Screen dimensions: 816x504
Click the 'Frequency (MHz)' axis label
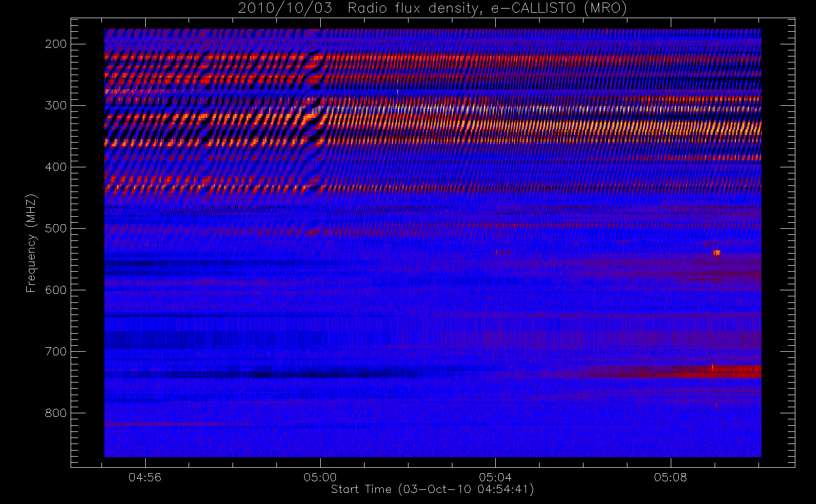[x=31, y=243]
